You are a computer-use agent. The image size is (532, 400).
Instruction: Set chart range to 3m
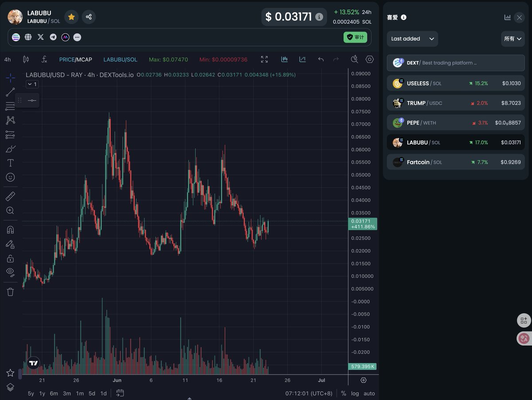click(x=67, y=393)
